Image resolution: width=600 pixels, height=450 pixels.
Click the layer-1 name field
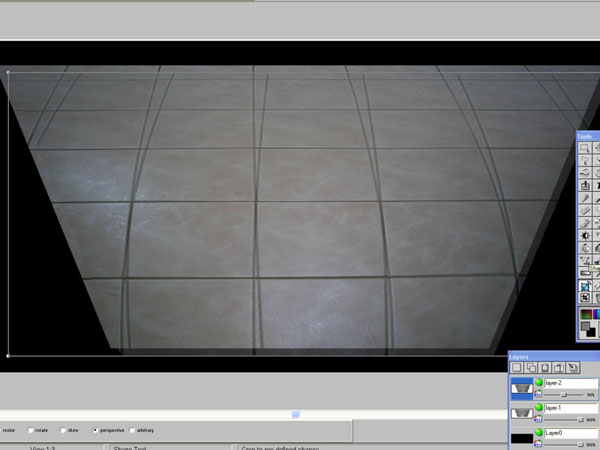(x=571, y=408)
